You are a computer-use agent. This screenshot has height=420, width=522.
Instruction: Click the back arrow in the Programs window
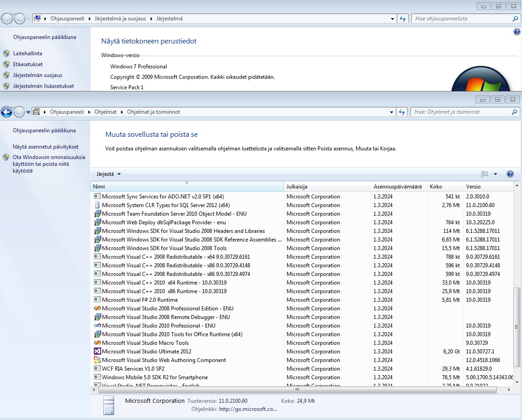coord(7,112)
